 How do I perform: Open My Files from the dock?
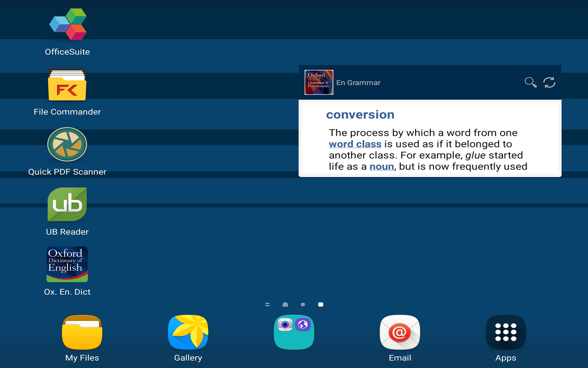click(x=82, y=333)
